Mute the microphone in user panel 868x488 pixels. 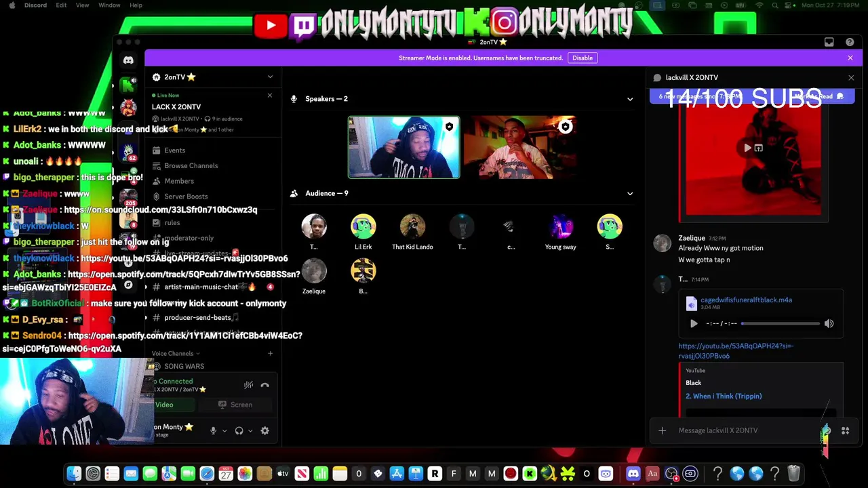(x=213, y=430)
